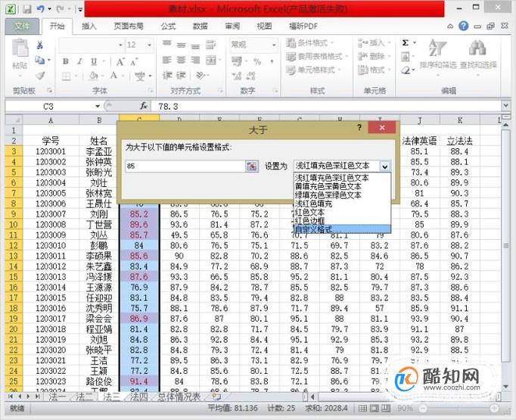The width and height of the screenshot is (516, 420).
Task: Click the clear eraser icon in editing group
Action: (x=406, y=70)
